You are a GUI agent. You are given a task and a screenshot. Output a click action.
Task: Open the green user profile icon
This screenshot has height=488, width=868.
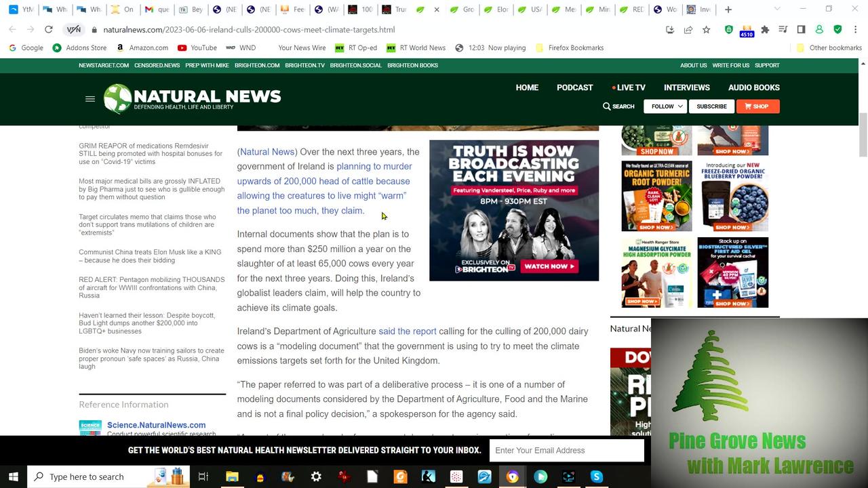pos(819,30)
